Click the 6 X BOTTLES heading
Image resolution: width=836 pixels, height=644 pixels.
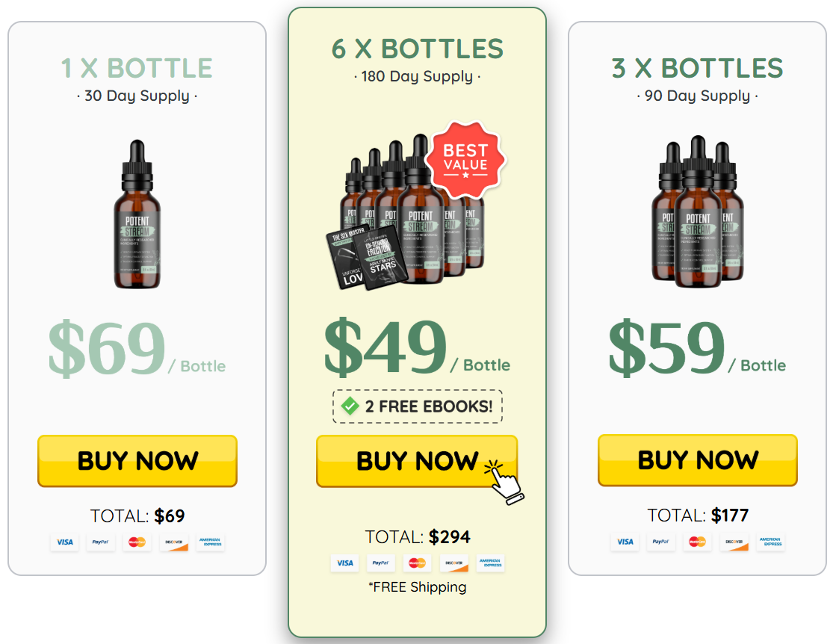coord(418,49)
